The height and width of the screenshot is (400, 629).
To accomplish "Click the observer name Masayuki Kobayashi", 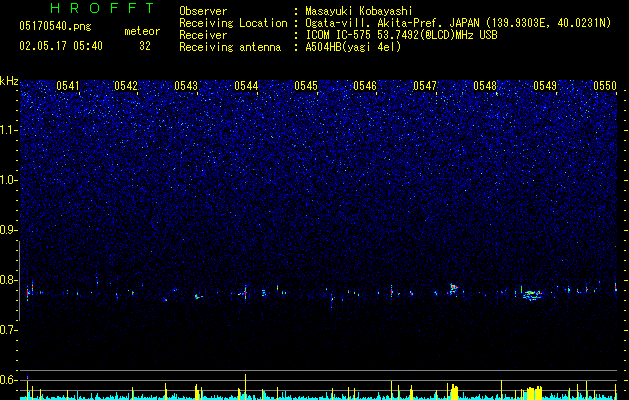I will [x=359, y=11].
